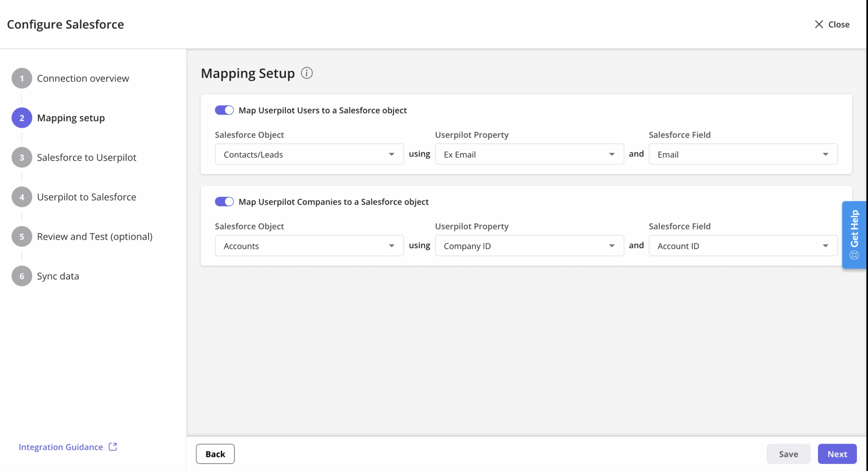Open the Ex Email Userpilot Property dropdown
This screenshot has width=868, height=471.
(x=529, y=154)
